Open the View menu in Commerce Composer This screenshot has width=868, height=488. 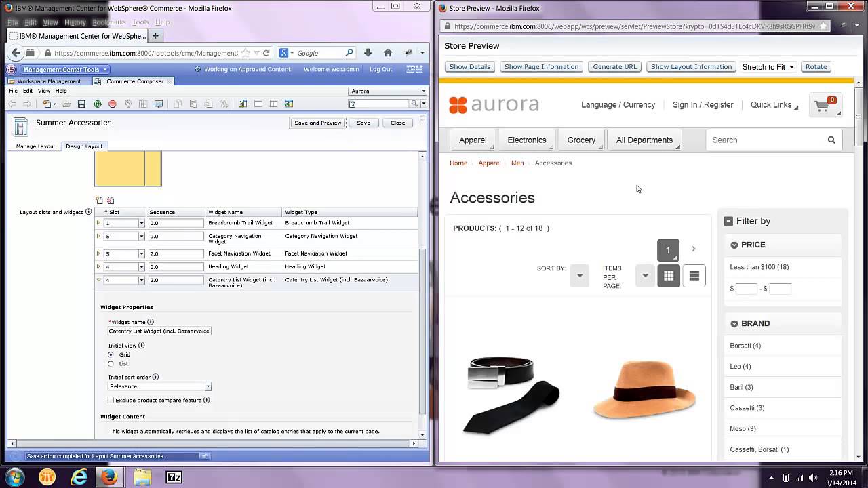(x=43, y=91)
